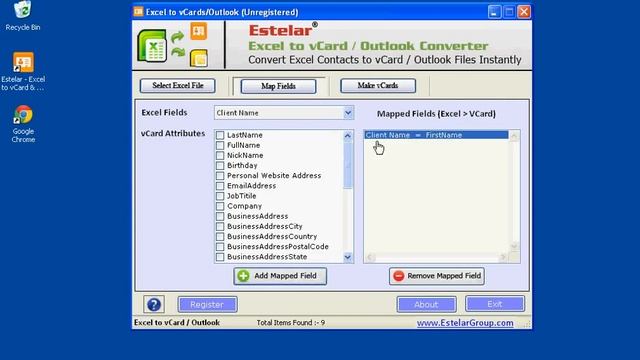
Task: Switch to the Make vCards step
Action: coord(378,86)
